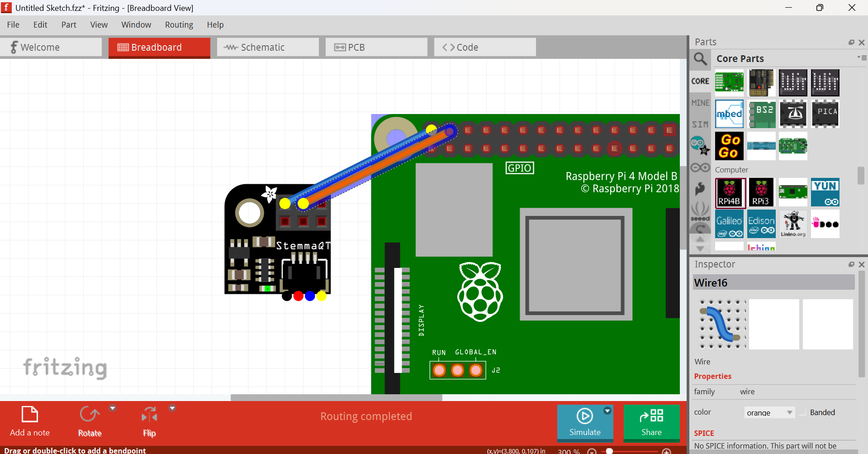Open the Seeed parts bin
Screen dimensions: 868x454
coord(700,211)
